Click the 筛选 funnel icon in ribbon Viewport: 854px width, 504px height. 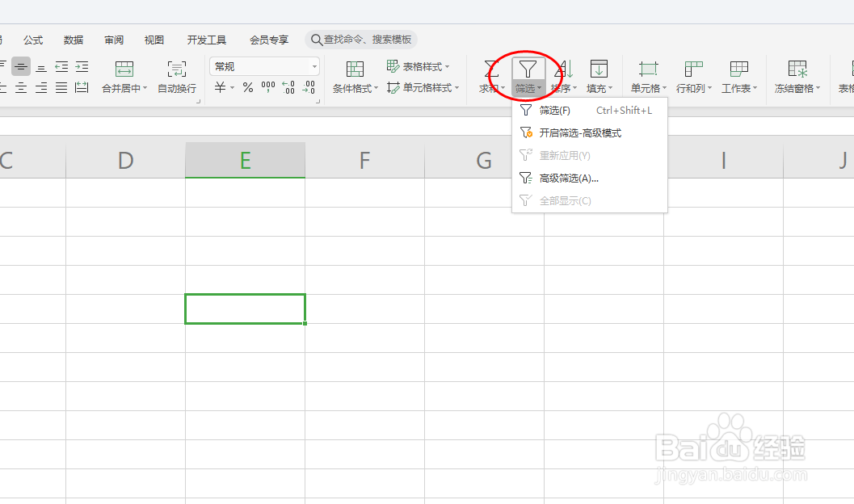pyautogui.click(x=528, y=69)
